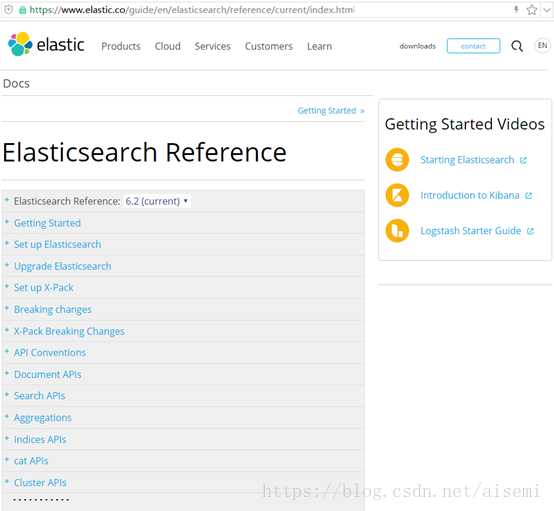This screenshot has height=511, width=554.
Task: Expand the X-Pack Breaking Changes section
Action: point(7,330)
